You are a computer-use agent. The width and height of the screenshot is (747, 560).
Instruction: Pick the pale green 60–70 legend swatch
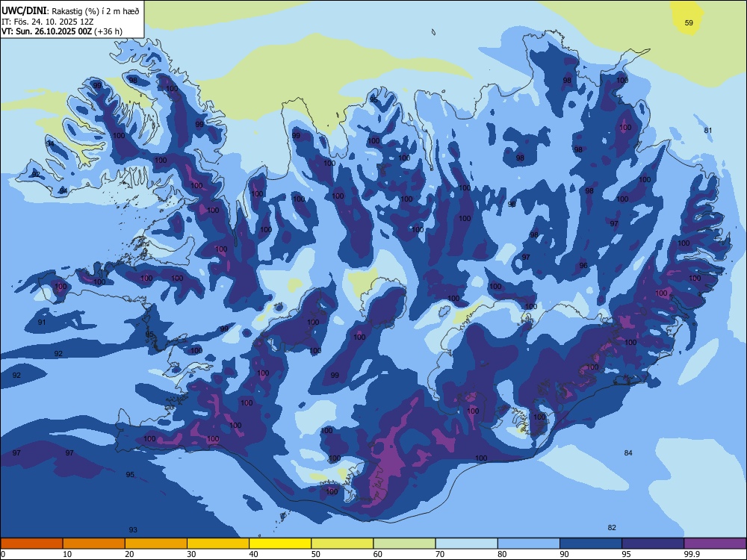click(404, 544)
